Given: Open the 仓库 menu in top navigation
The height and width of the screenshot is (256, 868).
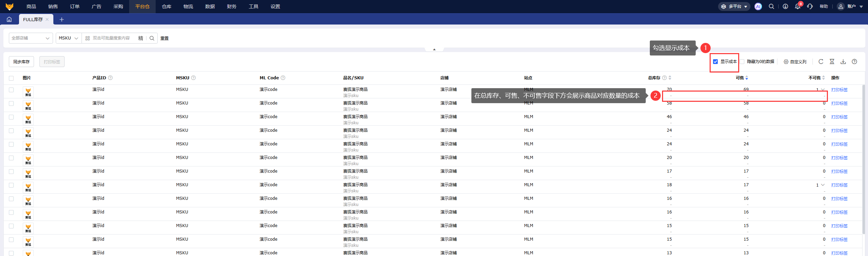Looking at the screenshot, I should [167, 6].
